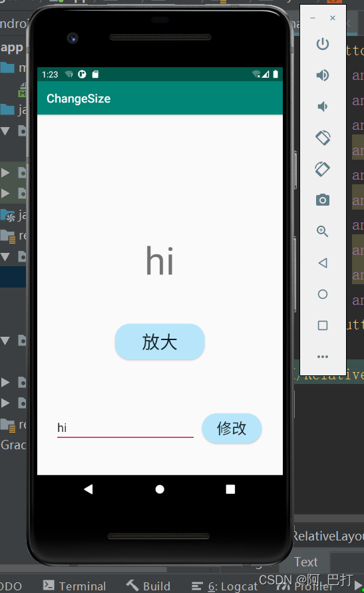The height and width of the screenshot is (593, 364).
Task: Rotate emulator left icon
Action: click(x=323, y=138)
